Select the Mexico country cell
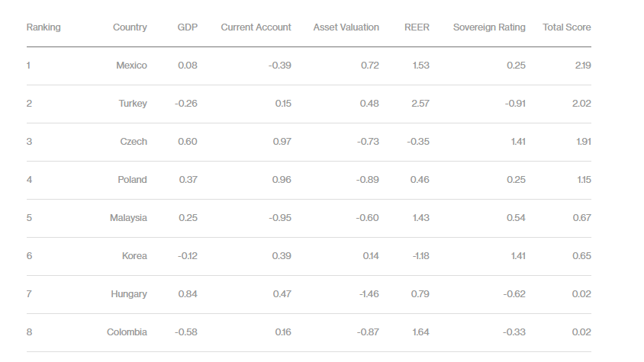The height and width of the screenshot is (362, 644). (131, 66)
